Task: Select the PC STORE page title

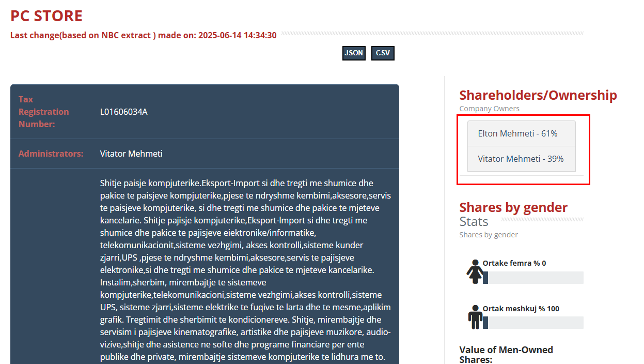Action: [x=46, y=16]
